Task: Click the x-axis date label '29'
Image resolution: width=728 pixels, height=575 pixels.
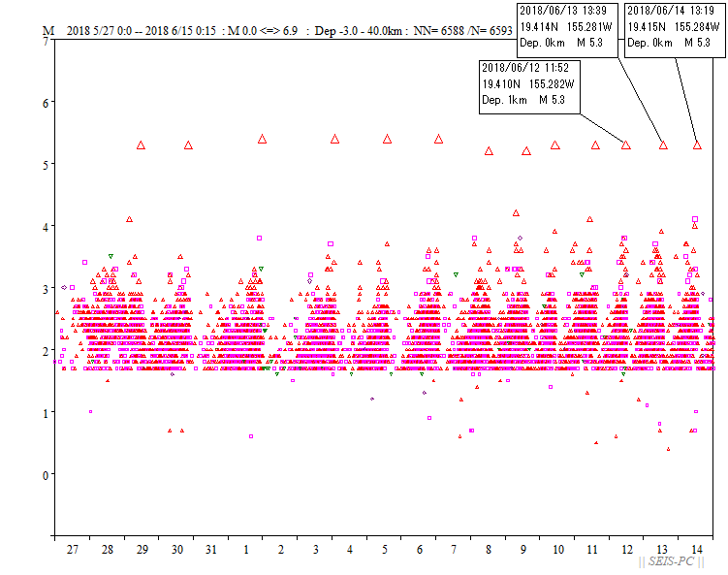Action: 142,550
